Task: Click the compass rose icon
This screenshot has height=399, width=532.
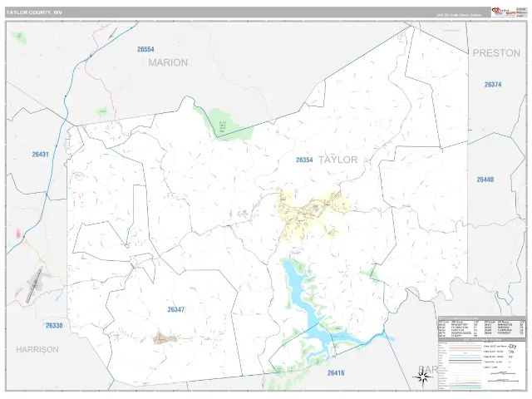Action: (x=422, y=377)
